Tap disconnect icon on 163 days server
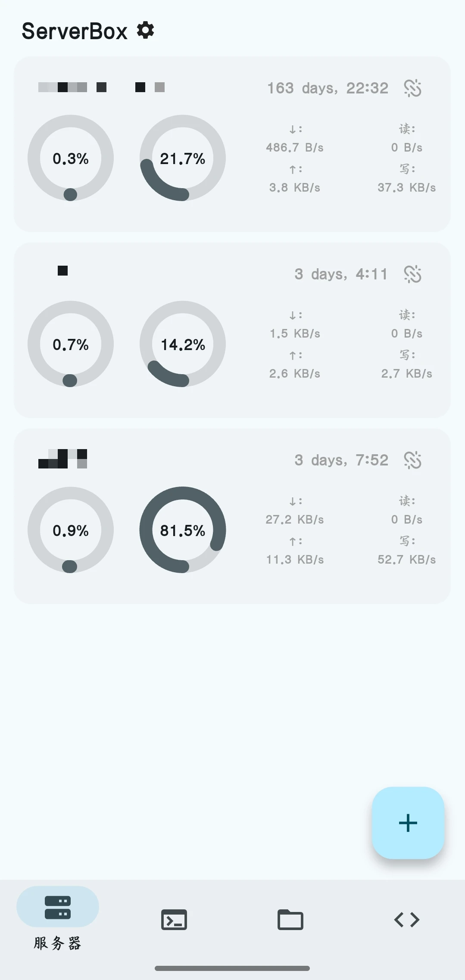 [x=412, y=88]
